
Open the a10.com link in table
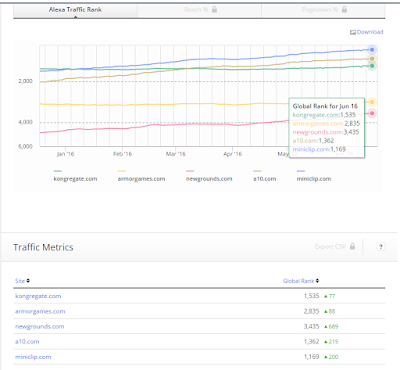pos(27,342)
